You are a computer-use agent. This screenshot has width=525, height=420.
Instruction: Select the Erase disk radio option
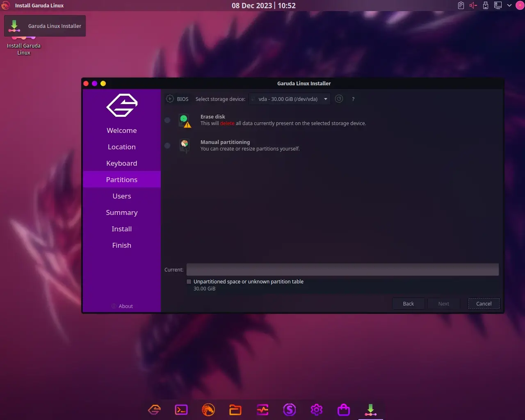(167, 120)
